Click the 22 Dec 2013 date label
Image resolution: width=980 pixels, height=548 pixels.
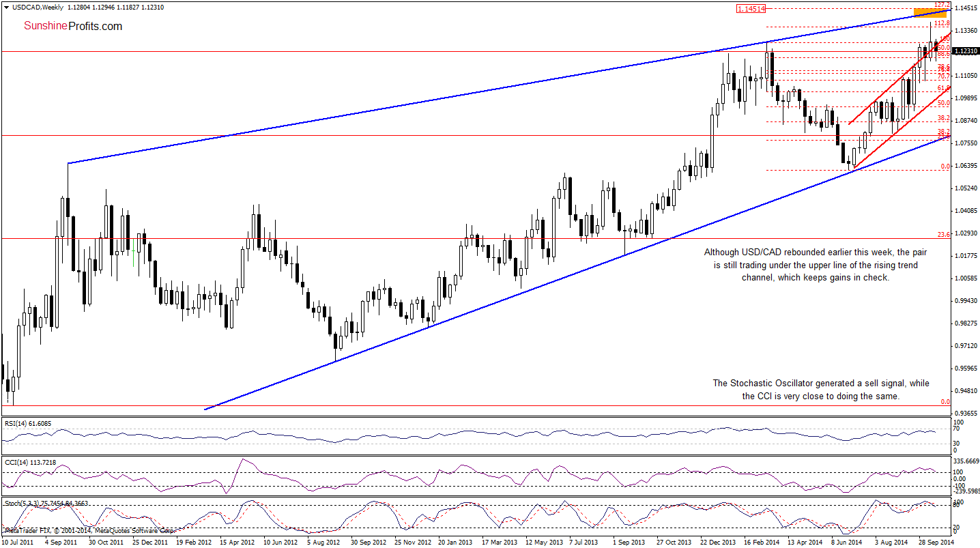[717, 542]
